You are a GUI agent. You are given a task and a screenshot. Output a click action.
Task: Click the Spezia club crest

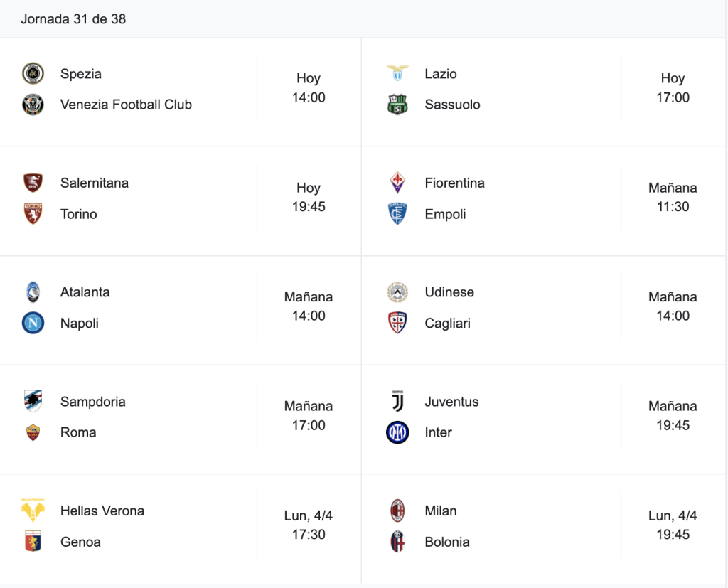(33, 73)
